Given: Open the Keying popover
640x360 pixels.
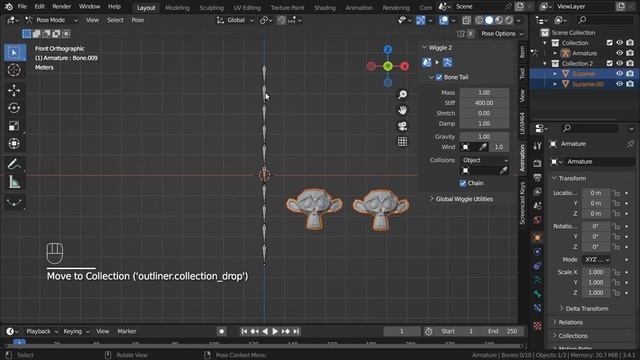Looking at the screenshot, I should tap(76, 331).
